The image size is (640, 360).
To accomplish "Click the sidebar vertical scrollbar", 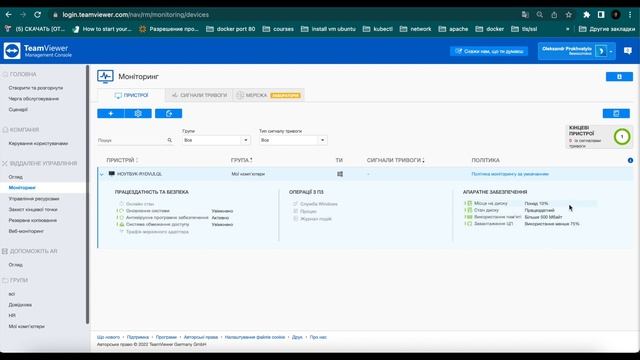I will (x=87, y=195).
